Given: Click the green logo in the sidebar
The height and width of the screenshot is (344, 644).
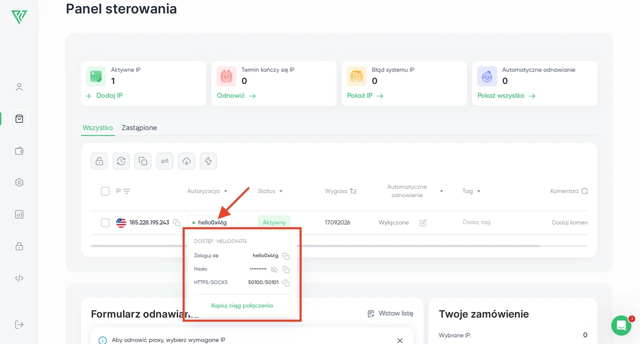Looking at the screenshot, I should pos(19,17).
